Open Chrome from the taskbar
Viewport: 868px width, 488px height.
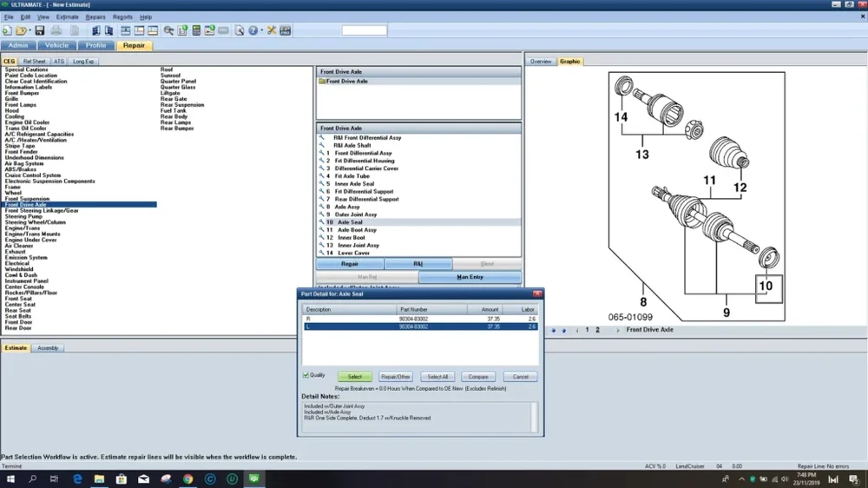[188, 479]
